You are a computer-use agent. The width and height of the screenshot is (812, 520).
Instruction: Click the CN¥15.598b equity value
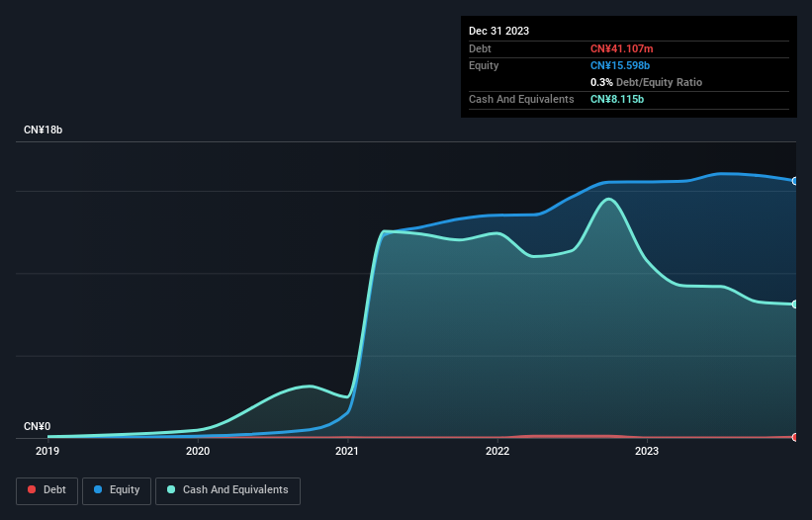point(620,65)
